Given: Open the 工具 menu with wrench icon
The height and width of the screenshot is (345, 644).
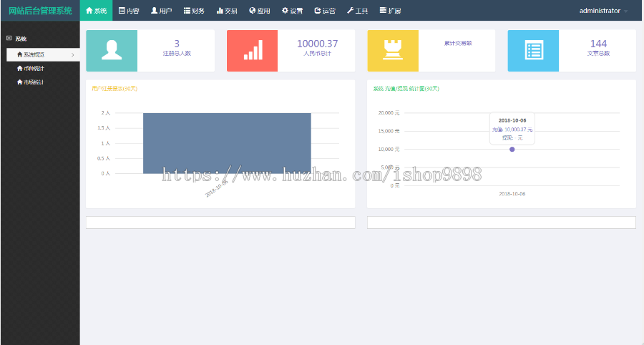Looking at the screenshot, I should 357,11.
